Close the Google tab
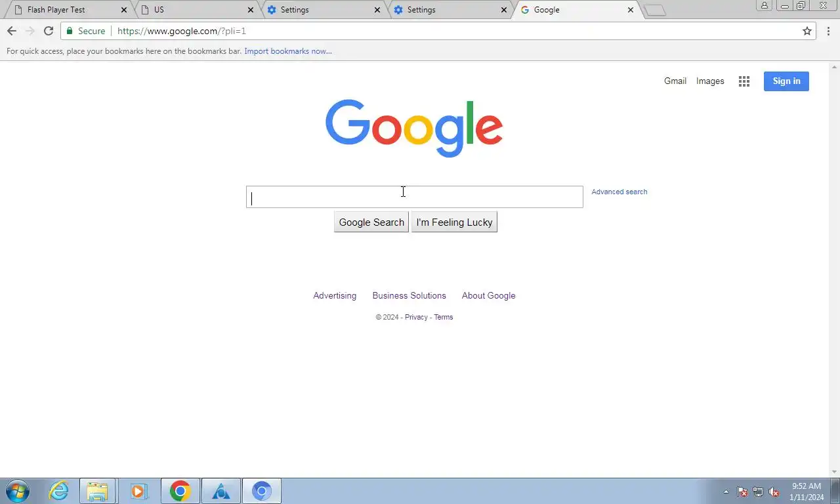The width and height of the screenshot is (840, 504). click(631, 10)
